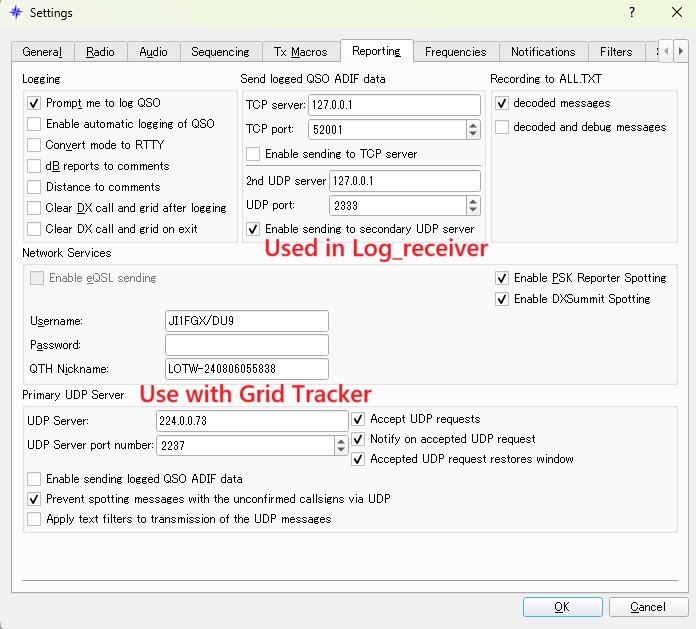Click the Help question mark icon
The height and width of the screenshot is (629, 696).
coord(631,13)
